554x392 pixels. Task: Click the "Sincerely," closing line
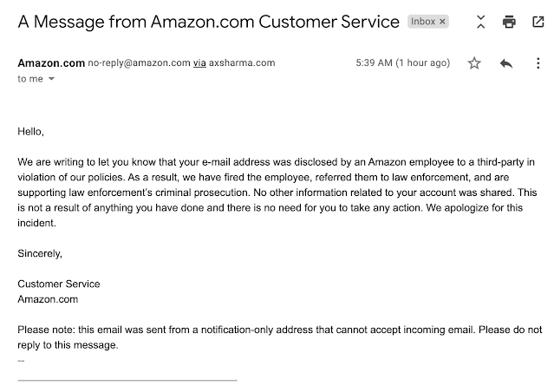40,253
